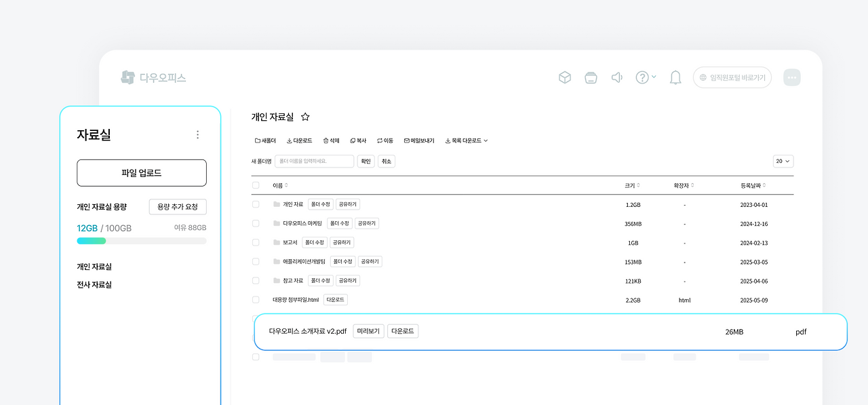
Task: Click 공유하기 for 보고서
Action: pyautogui.click(x=342, y=242)
